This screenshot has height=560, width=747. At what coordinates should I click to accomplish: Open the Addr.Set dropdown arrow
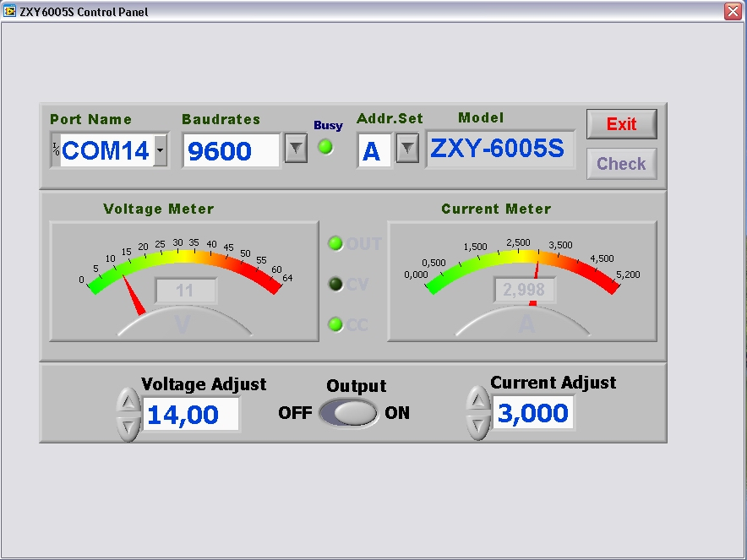click(x=407, y=150)
